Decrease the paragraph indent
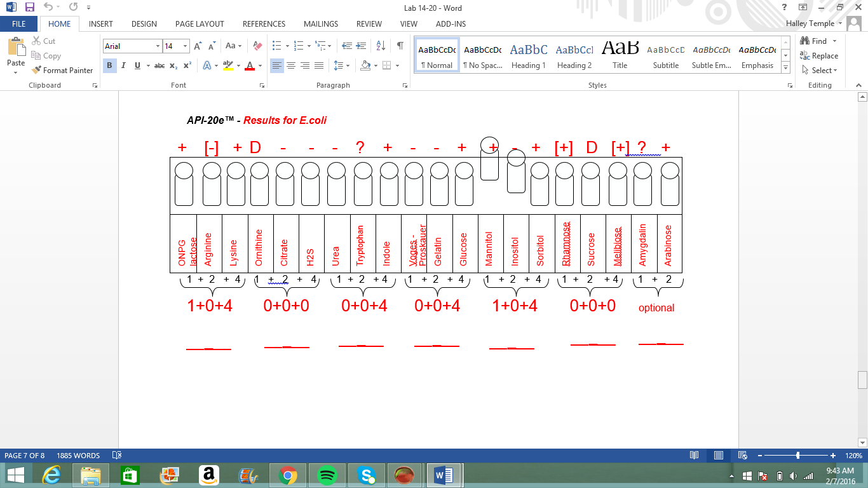Screen dimensions: 868x488 coord(346,46)
